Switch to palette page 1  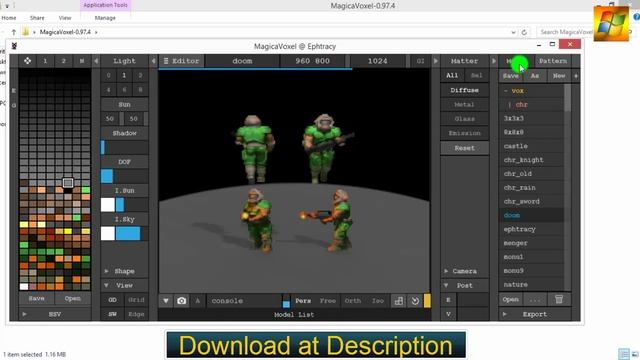click(x=45, y=61)
